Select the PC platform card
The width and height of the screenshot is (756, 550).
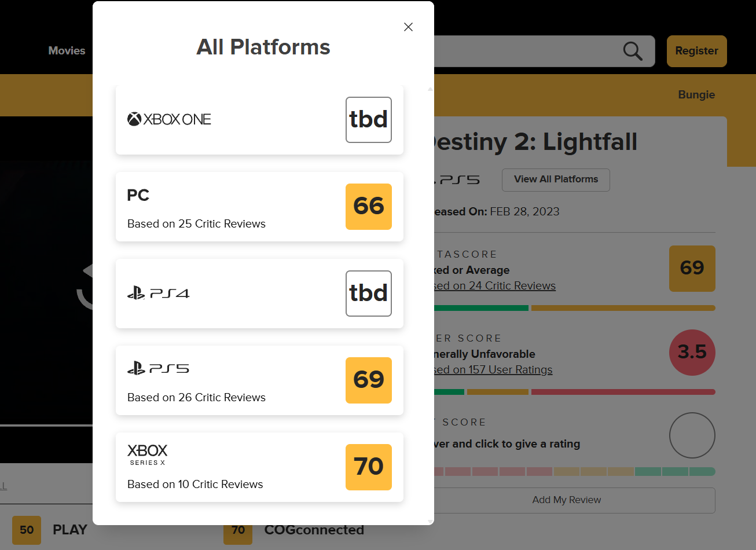tap(259, 207)
